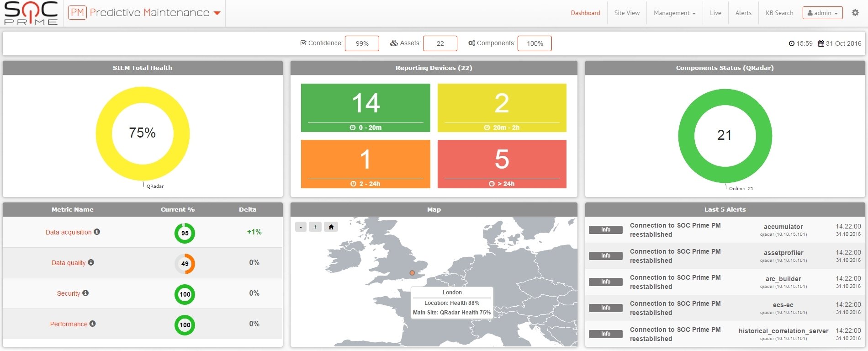
Task: Reset map to home view
Action: pos(331,227)
